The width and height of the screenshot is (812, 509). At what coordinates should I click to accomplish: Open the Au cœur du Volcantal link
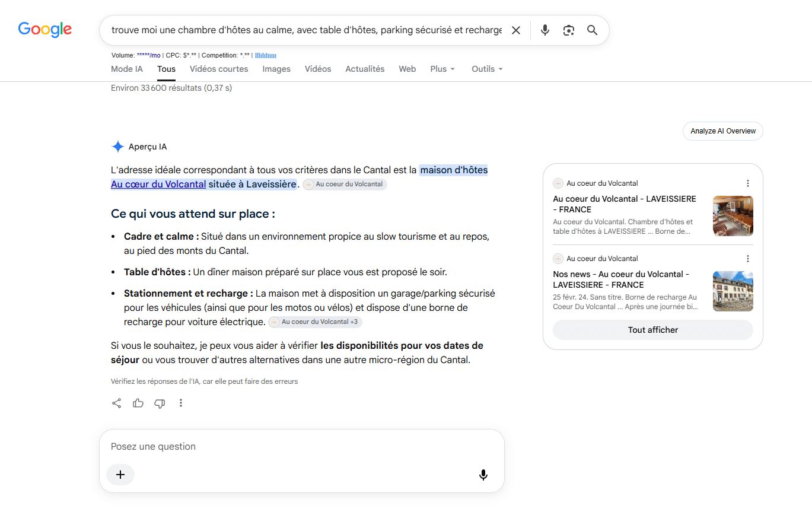click(x=158, y=184)
